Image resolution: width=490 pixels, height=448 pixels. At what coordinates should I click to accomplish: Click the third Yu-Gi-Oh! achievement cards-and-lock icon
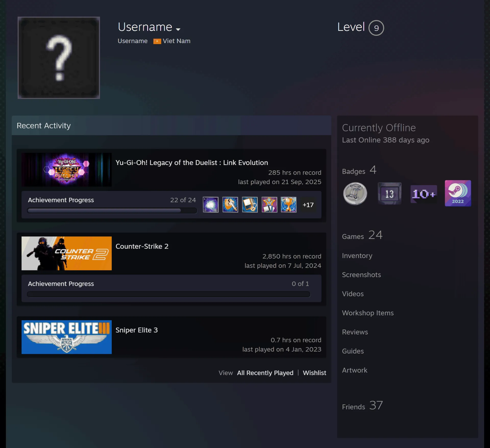[x=250, y=204]
